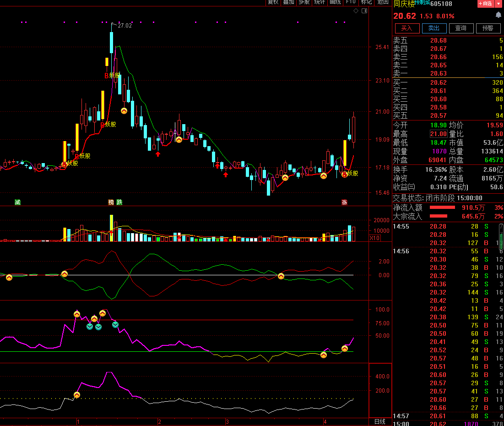Open the 查询 query button
This screenshot has height=426, width=504.
[x=461, y=28]
